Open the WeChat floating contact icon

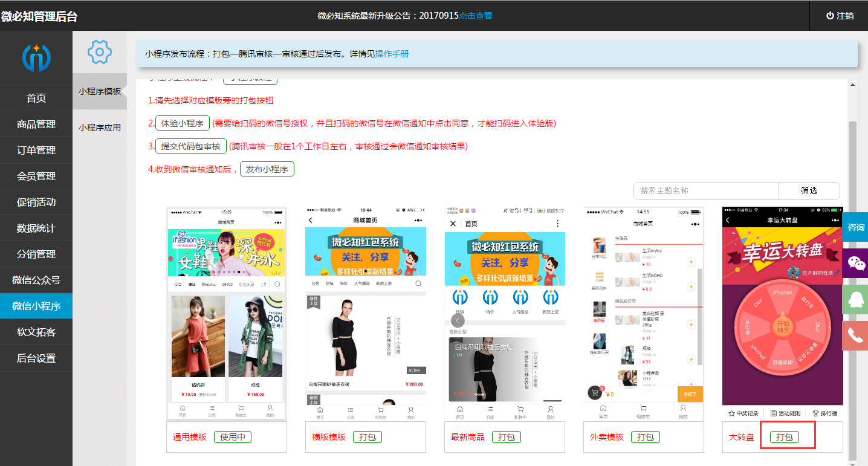pyautogui.click(x=855, y=263)
